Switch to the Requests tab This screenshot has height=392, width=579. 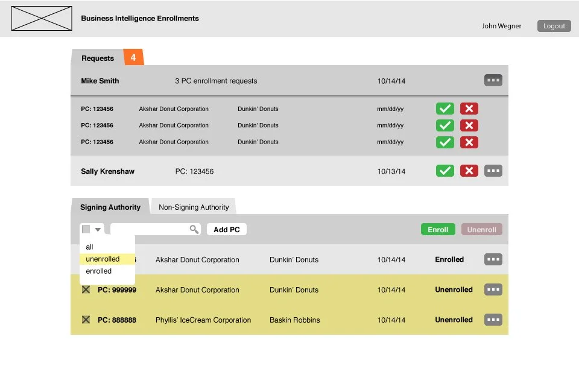[98, 58]
